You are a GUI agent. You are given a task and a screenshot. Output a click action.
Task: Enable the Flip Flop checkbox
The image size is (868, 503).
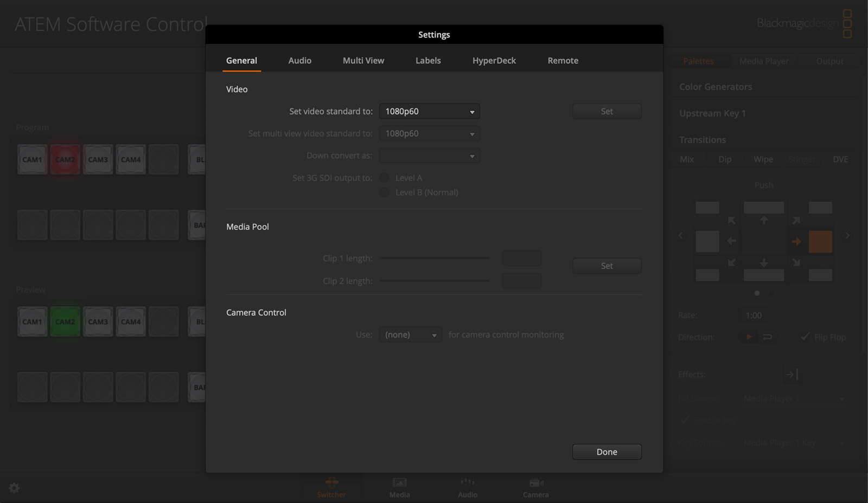[805, 337]
